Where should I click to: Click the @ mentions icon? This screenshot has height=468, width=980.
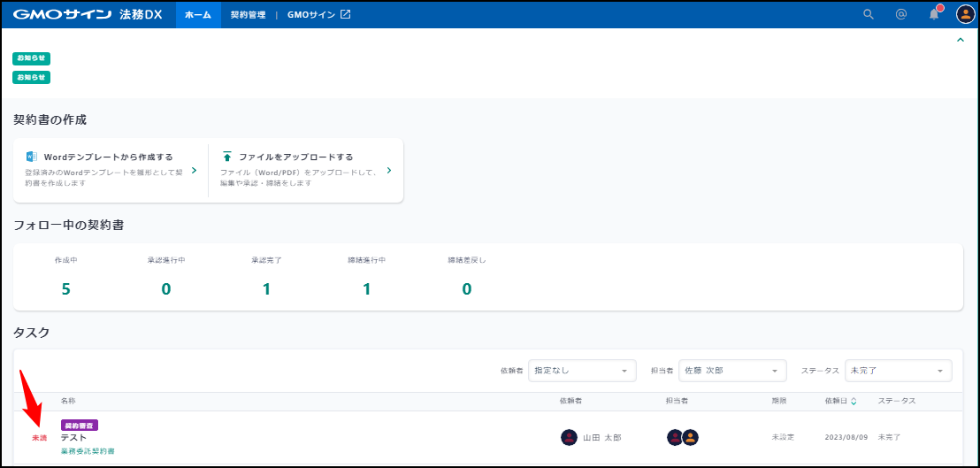click(x=900, y=14)
